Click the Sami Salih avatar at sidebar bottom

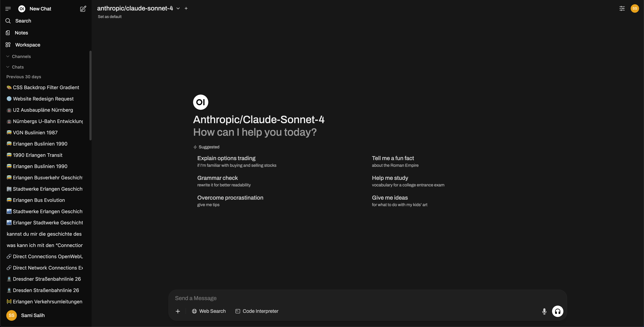[x=11, y=315]
